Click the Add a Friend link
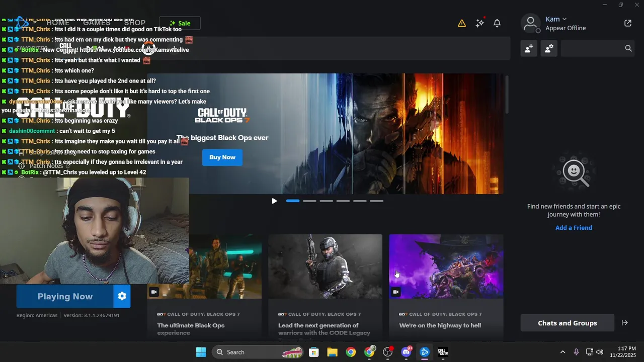 click(574, 228)
